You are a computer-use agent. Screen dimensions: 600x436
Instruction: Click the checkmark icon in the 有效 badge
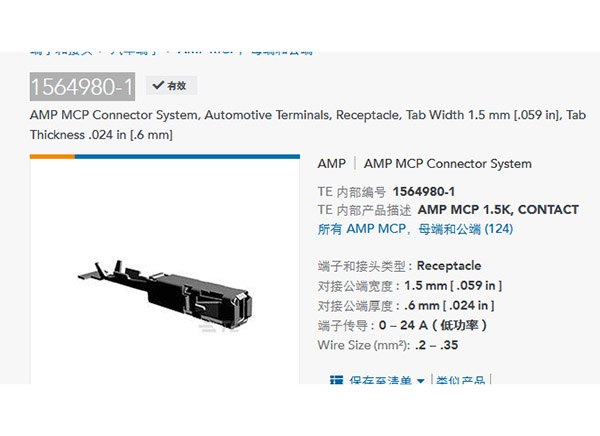pyautogui.click(x=158, y=85)
